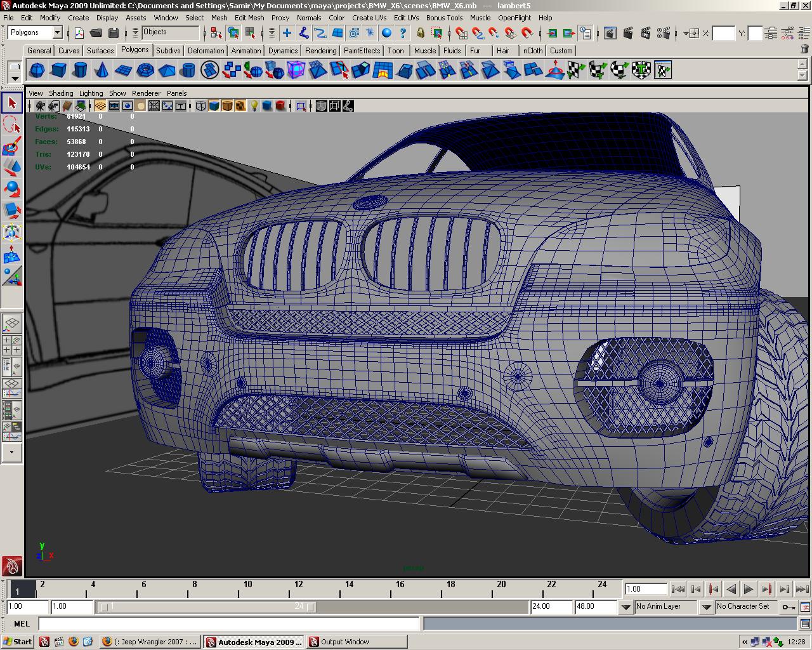Create a polygon sphere from shelf
The width and height of the screenshot is (812, 650).
[x=37, y=70]
